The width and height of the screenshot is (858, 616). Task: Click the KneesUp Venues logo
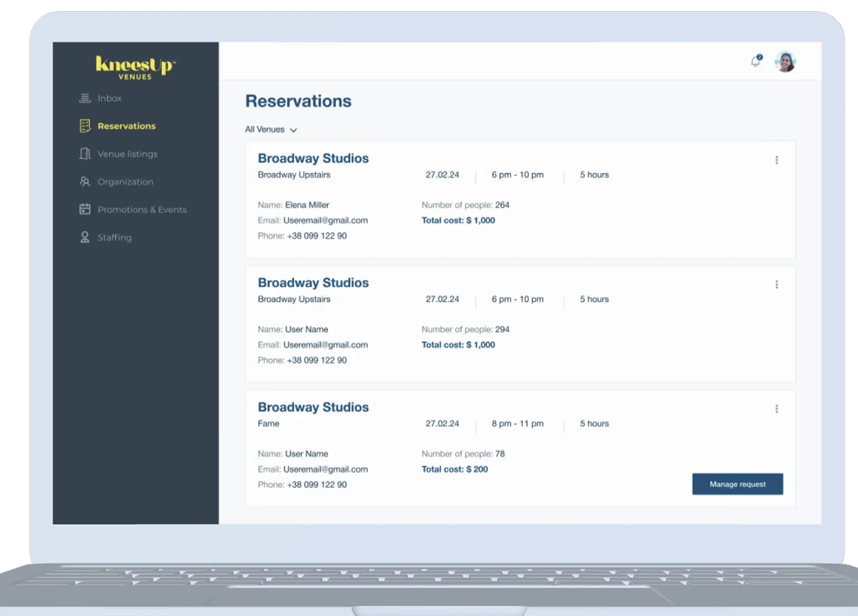click(x=135, y=68)
